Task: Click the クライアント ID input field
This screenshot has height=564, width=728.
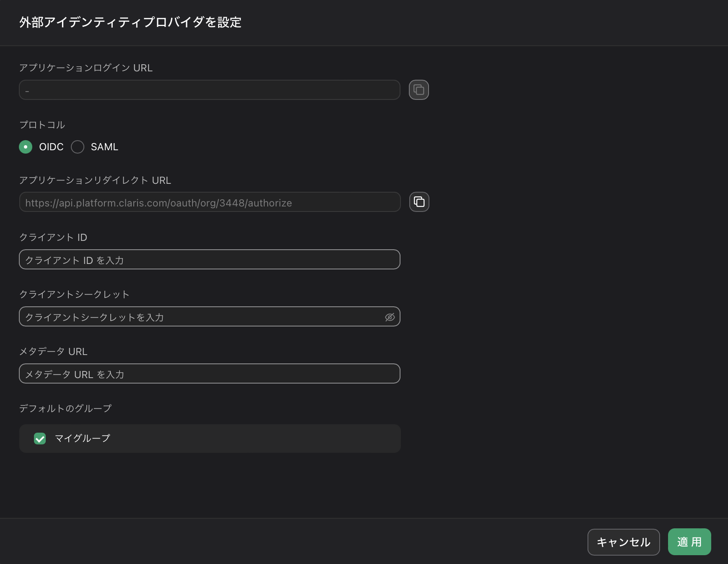Action: tap(209, 259)
